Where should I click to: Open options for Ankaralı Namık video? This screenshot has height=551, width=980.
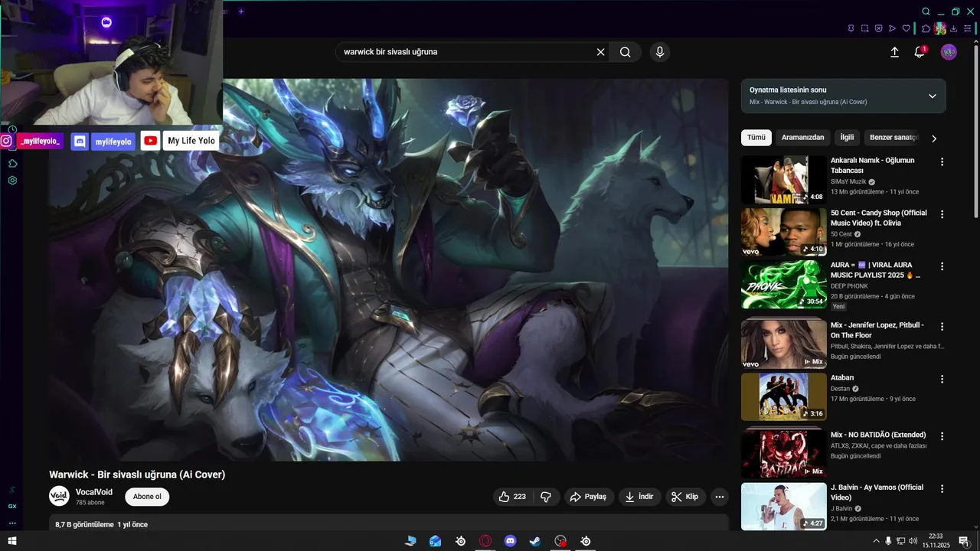coord(942,162)
